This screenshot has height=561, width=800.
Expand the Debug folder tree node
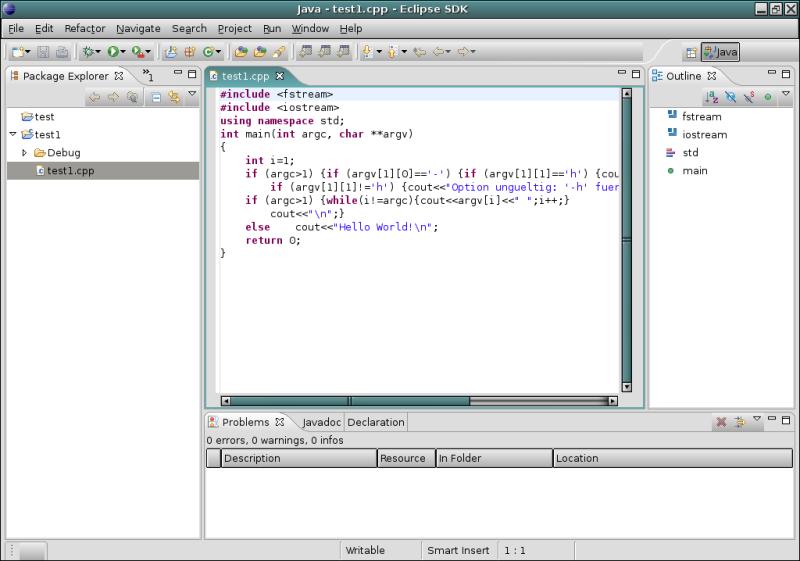[25, 153]
